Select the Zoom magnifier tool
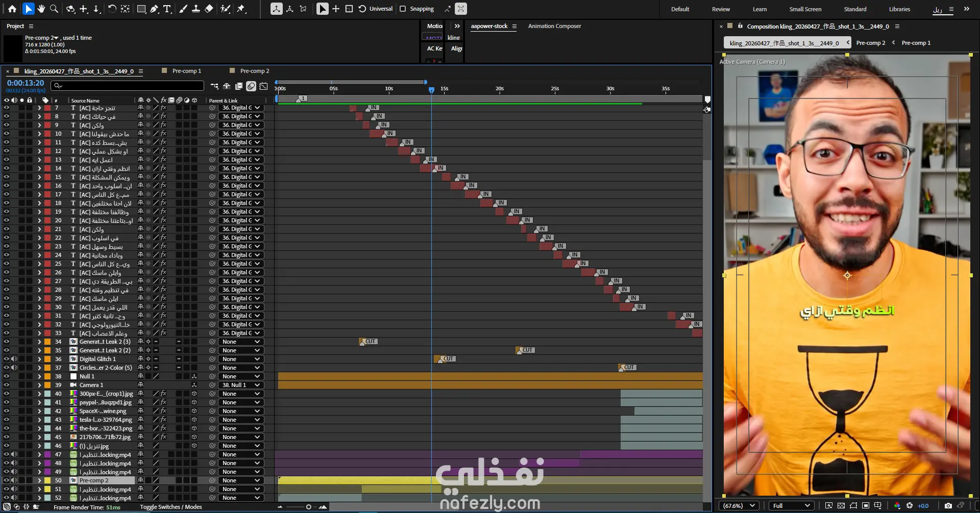 [54, 9]
